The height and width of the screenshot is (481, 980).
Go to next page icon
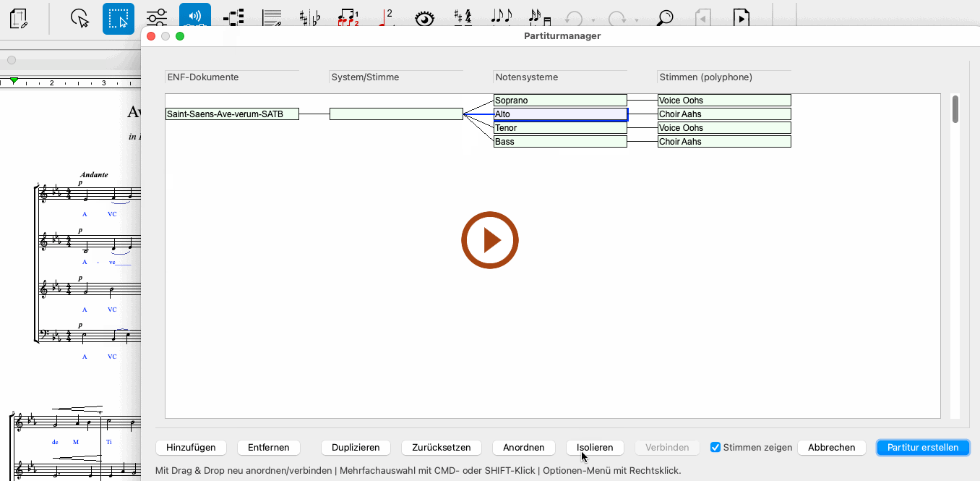click(741, 18)
